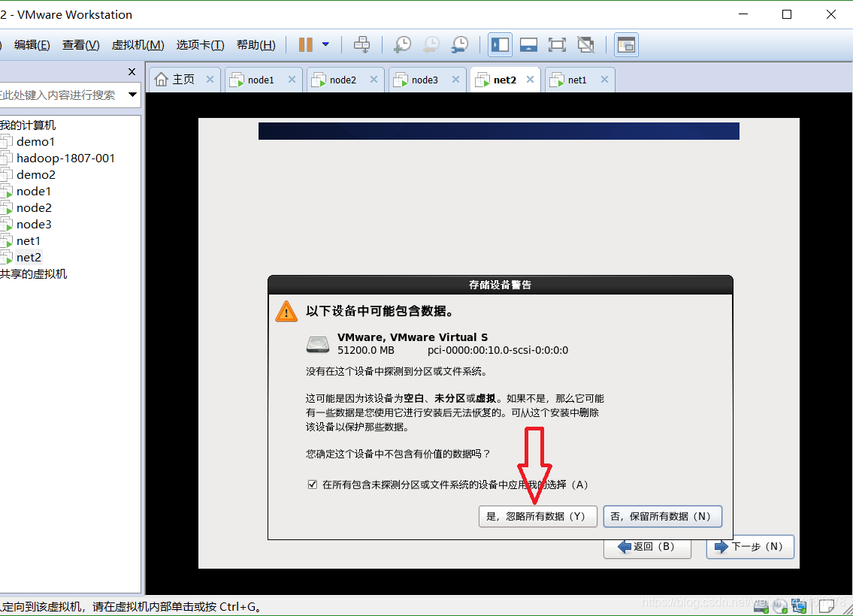This screenshot has width=853, height=616.
Task: Click the orange warning triangle icon
Action: pyautogui.click(x=286, y=312)
